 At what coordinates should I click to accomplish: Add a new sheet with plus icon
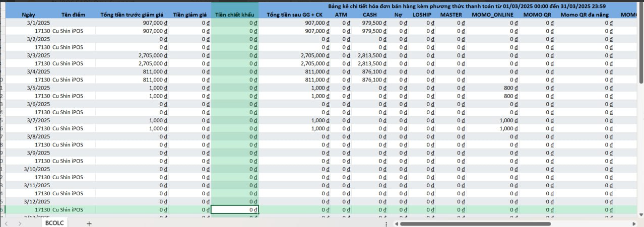pyautogui.click(x=89, y=223)
